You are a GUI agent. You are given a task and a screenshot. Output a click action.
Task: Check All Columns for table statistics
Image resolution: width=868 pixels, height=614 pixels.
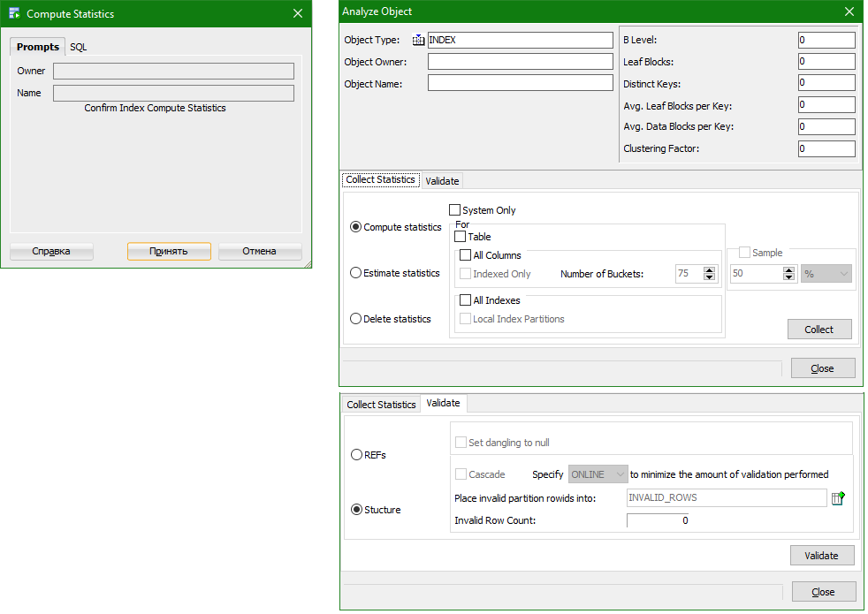coord(466,254)
